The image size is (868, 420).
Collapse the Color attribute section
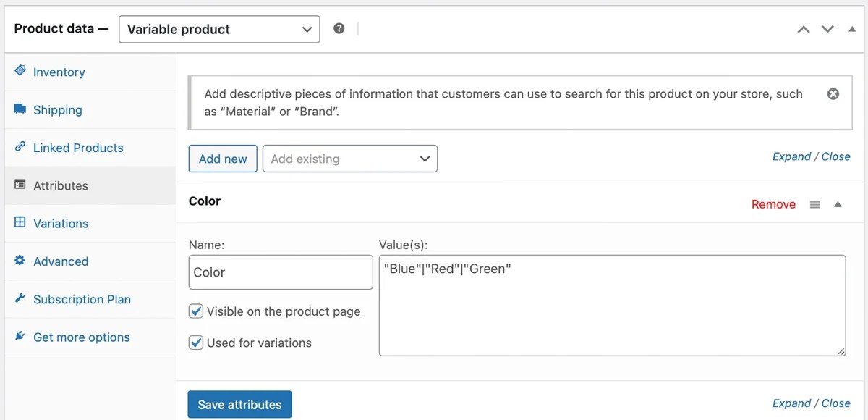(x=838, y=204)
